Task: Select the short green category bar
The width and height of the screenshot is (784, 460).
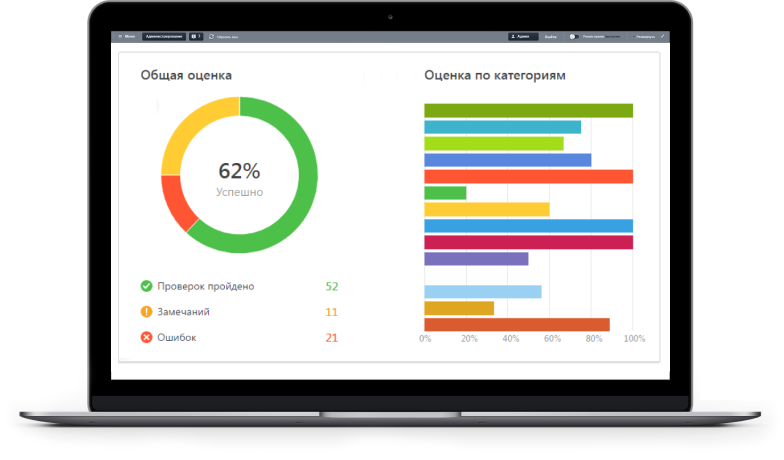Action: coord(445,193)
